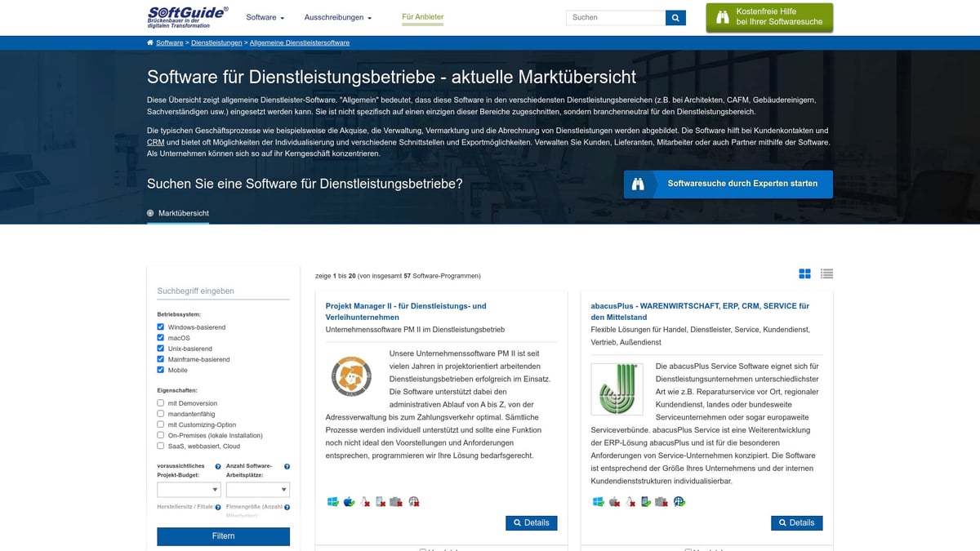The height and width of the screenshot is (551, 980).
Task: Click Unix penguin icon on abacusPlus card
Action: [630, 502]
